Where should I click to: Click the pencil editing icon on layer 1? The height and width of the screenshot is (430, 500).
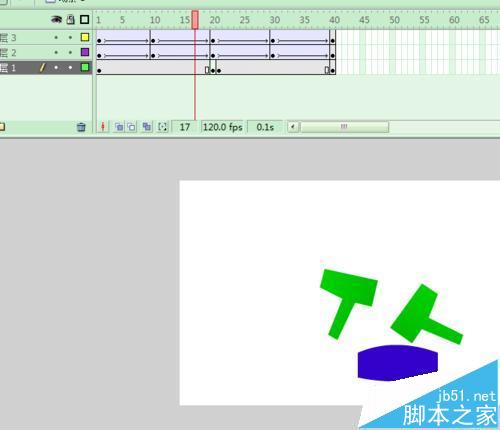tap(42, 68)
